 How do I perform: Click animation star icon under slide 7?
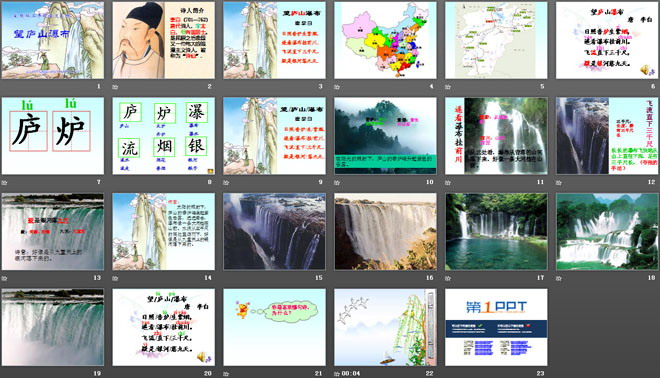coord(5,182)
